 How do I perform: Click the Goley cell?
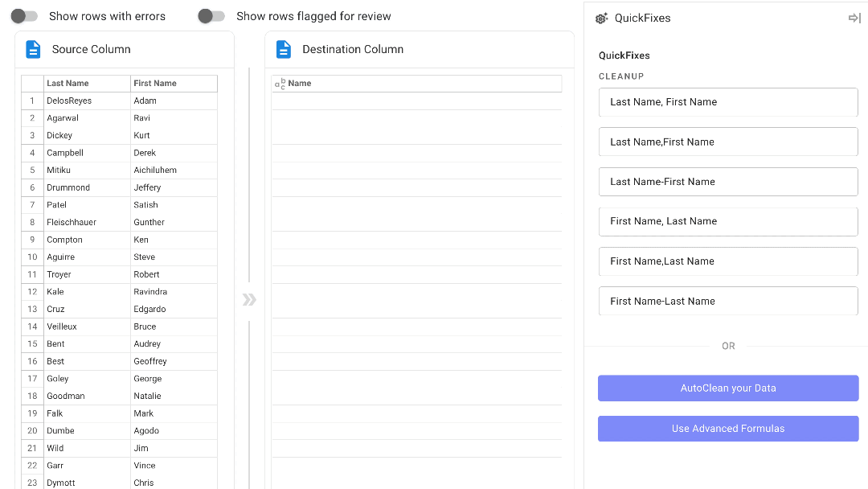87,379
